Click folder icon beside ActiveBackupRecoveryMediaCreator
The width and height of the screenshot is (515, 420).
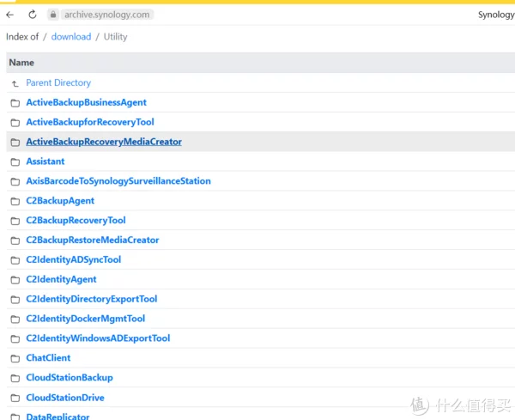click(15, 143)
